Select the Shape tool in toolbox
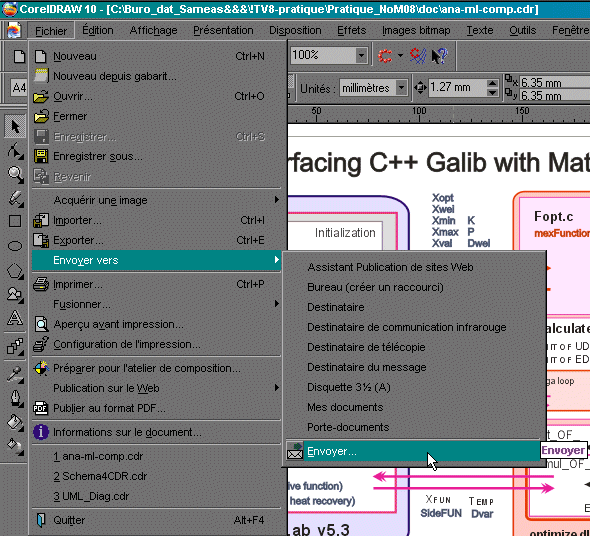 point(15,150)
